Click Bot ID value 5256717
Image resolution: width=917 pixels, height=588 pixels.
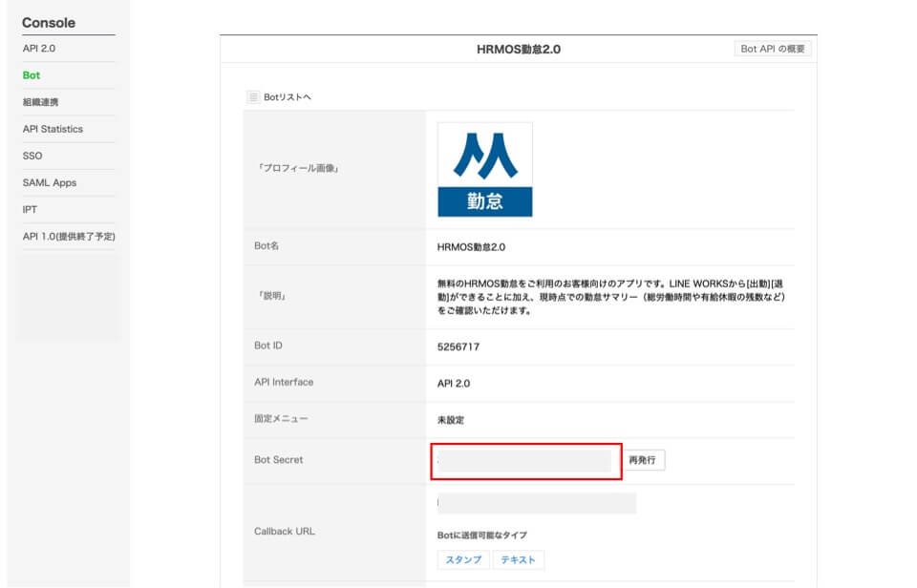point(458,346)
